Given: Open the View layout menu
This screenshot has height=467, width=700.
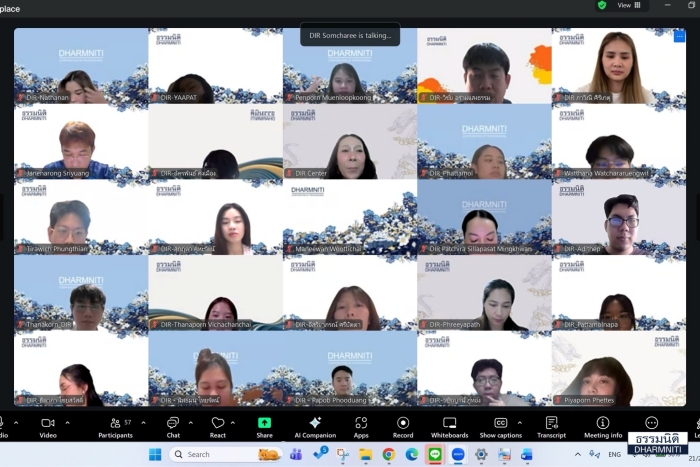Looking at the screenshot, I should point(630,5).
